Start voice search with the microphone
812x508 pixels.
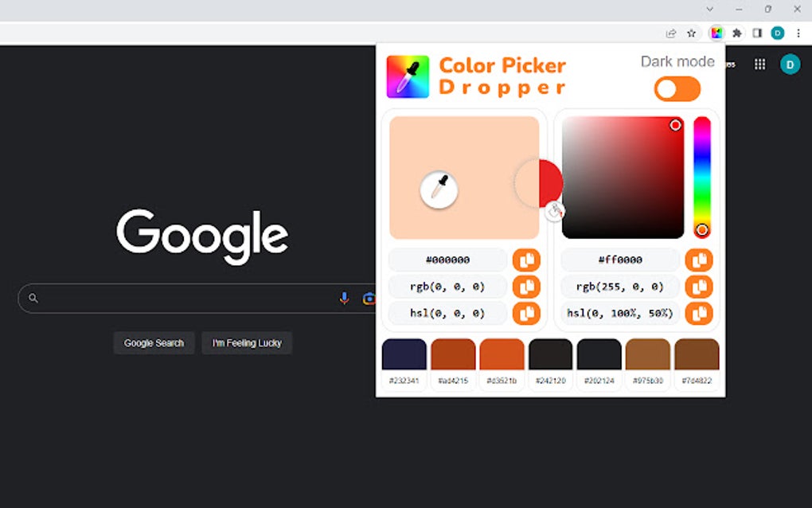pos(345,299)
